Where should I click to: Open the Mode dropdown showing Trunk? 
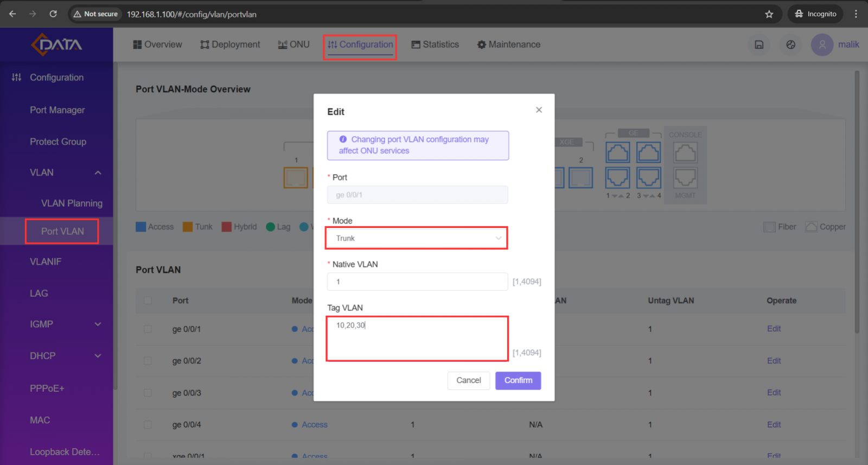click(x=417, y=238)
